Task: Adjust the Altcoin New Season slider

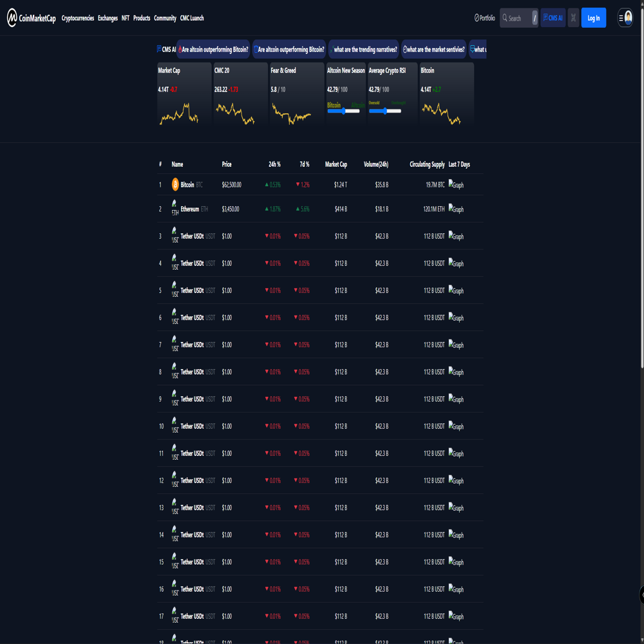Action: coord(344,111)
